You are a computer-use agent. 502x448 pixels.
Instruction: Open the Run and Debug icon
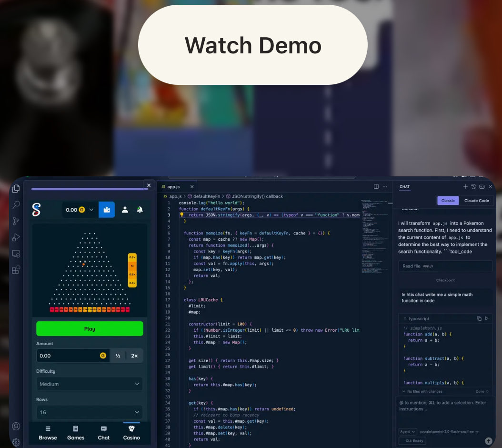point(16,237)
